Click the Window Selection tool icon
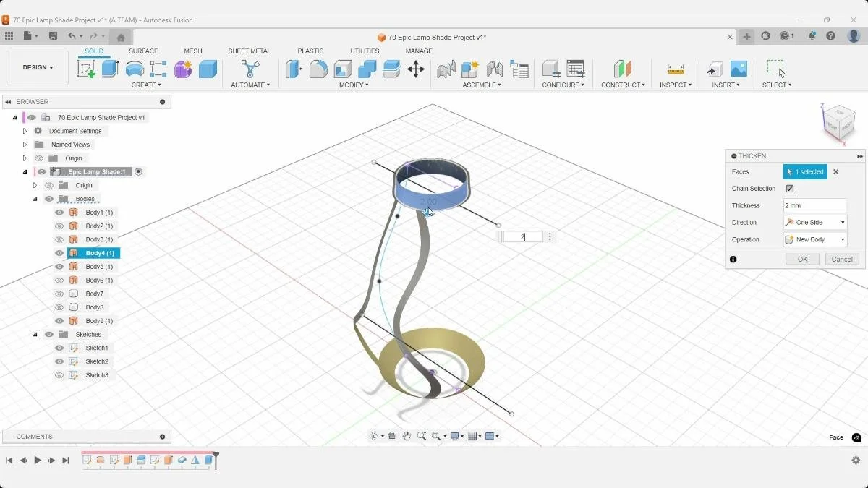This screenshot has width=868, height=488. point(776,69)
